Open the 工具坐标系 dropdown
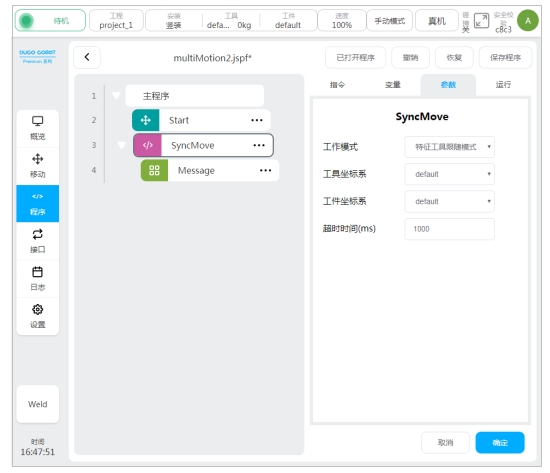The width and height of the screenshot is (550, 473). click(449, 174)
